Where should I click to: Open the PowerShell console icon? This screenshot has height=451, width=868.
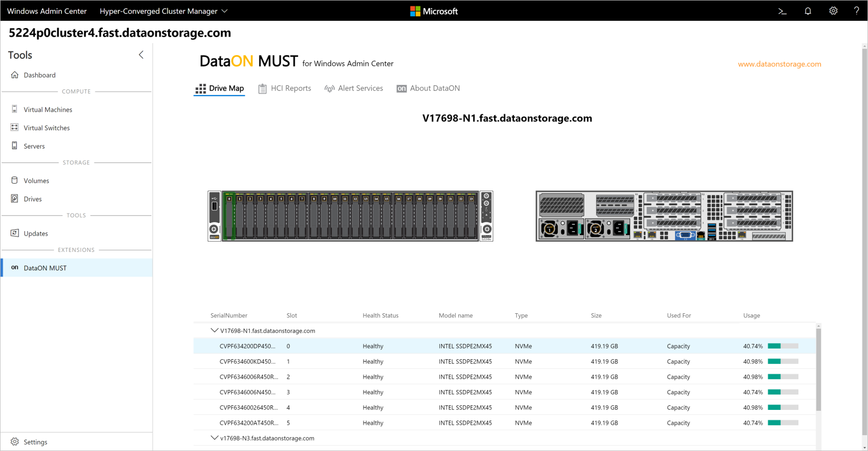[782, 11]
